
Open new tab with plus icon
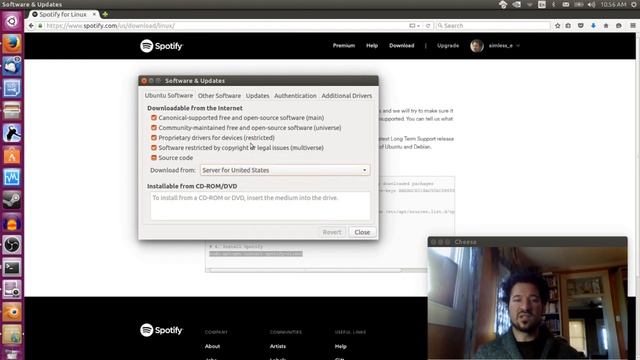pos(105,14)
